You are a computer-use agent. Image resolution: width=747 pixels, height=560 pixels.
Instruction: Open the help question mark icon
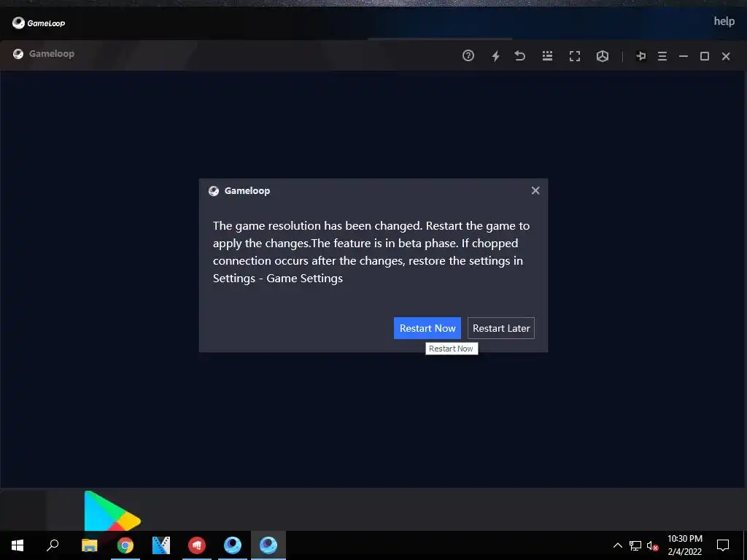(x=468, y=55)
